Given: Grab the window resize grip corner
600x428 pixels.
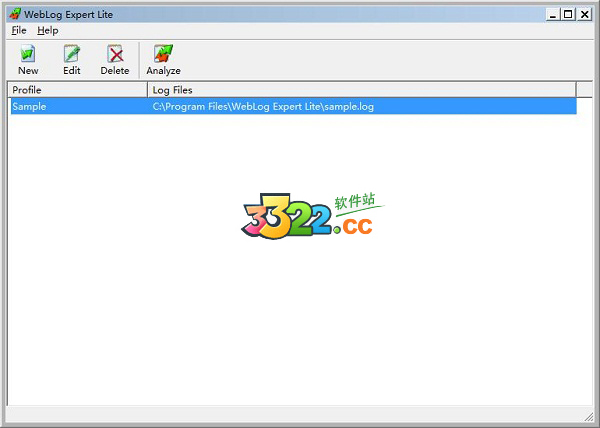Looking at the screenshot, I should (588, 417).
